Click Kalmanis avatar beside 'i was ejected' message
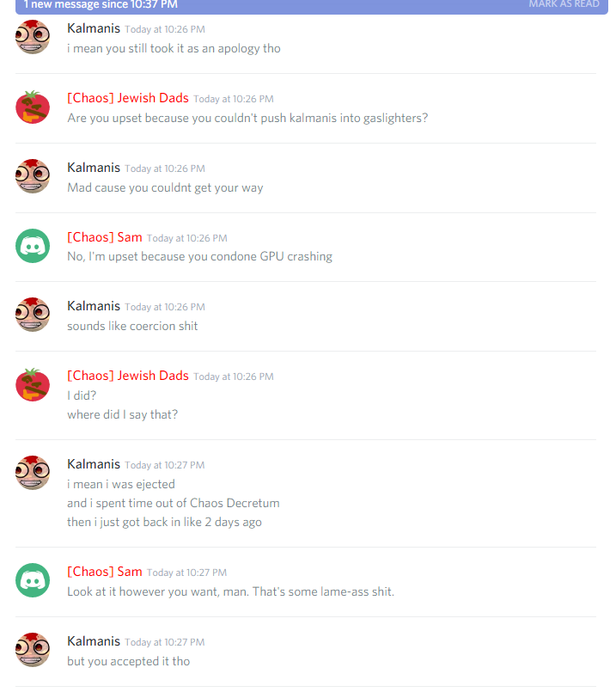Screen dimensions: 616x692 33,473
